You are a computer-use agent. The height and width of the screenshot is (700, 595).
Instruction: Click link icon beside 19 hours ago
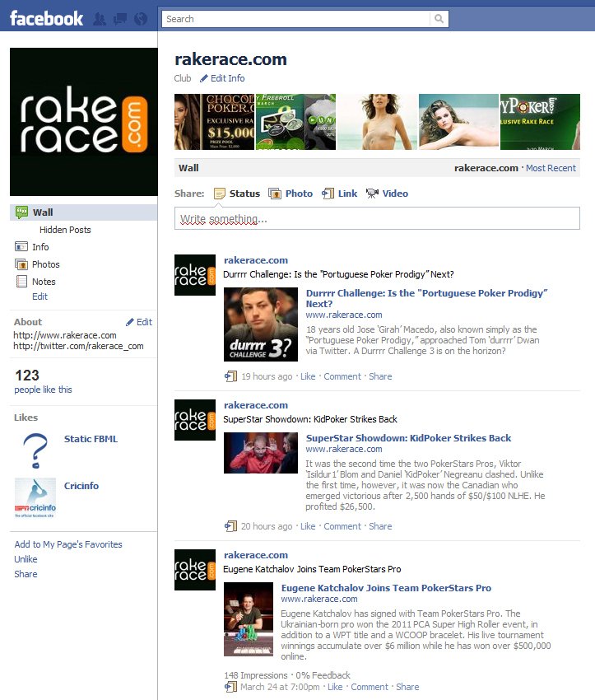[230, 376]
